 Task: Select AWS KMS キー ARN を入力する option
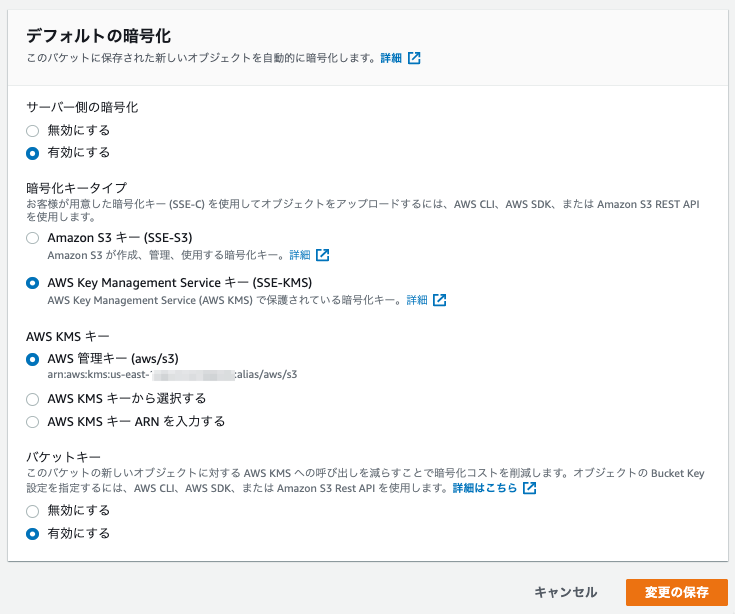[32, 422]
